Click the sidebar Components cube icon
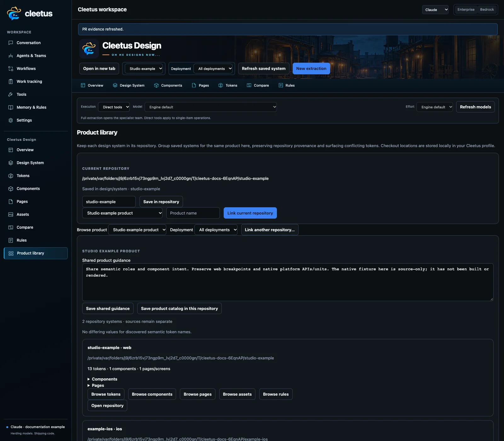The width and height of the screenshot is (504, 441). (11, 189)
